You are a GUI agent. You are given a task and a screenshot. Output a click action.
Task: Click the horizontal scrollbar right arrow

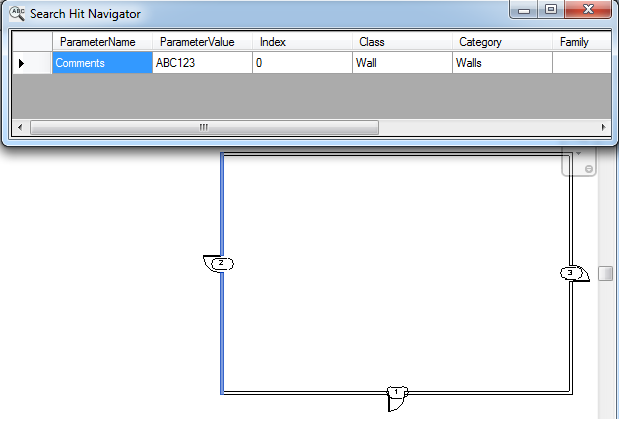point(603,127)
